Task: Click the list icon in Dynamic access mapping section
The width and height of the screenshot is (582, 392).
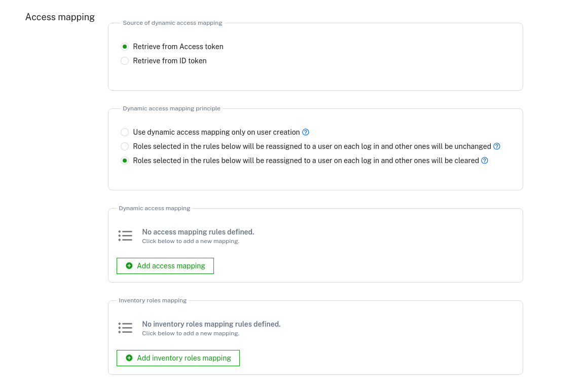Action: tap(125, 236)
